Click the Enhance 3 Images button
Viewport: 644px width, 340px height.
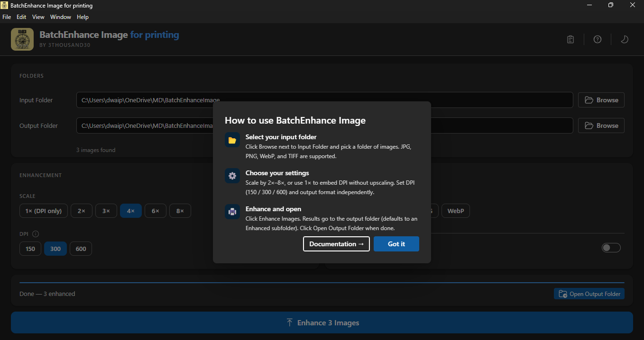pos(322,322)
